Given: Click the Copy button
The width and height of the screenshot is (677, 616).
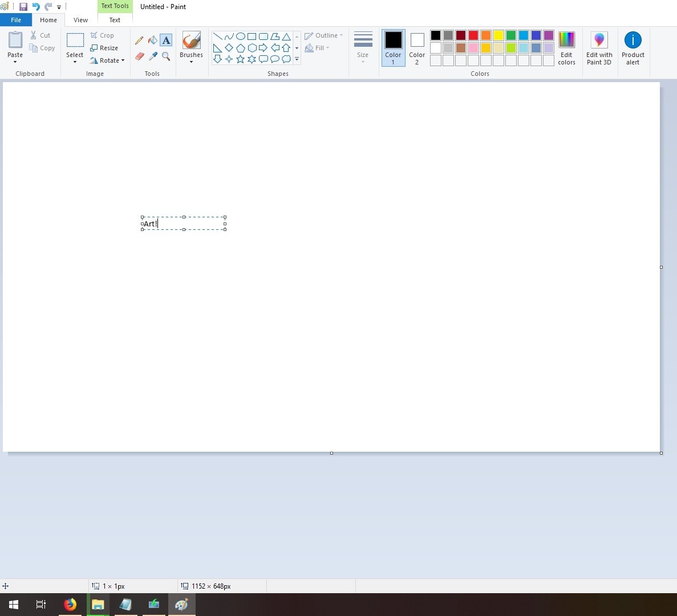Looking at the screenshot, I should (x=42, y=48).
